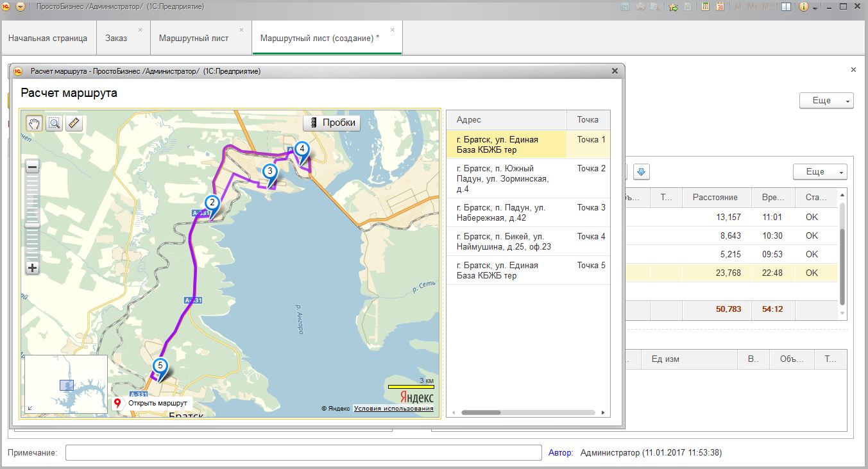Viewport: 868px width, 469px height.
Task: Click the zoom level slider handle
Action: pyautogui.click(x=33, y=225)
